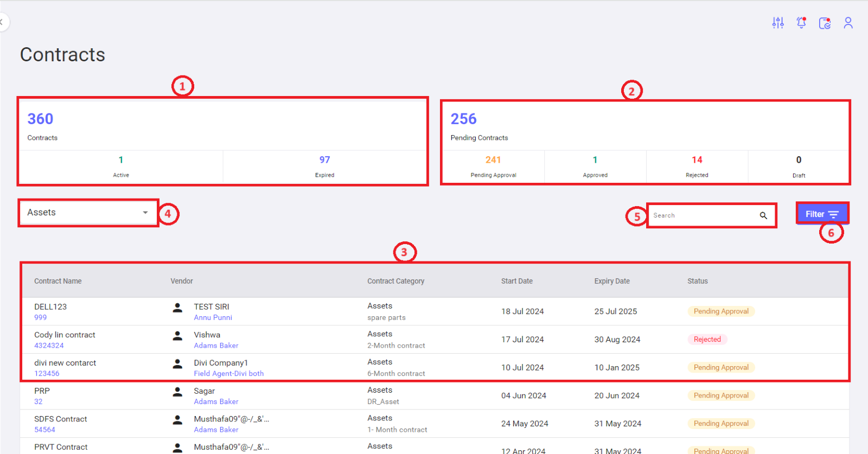
Task: Open the user profile icon
Action: [x=848, y=23]
